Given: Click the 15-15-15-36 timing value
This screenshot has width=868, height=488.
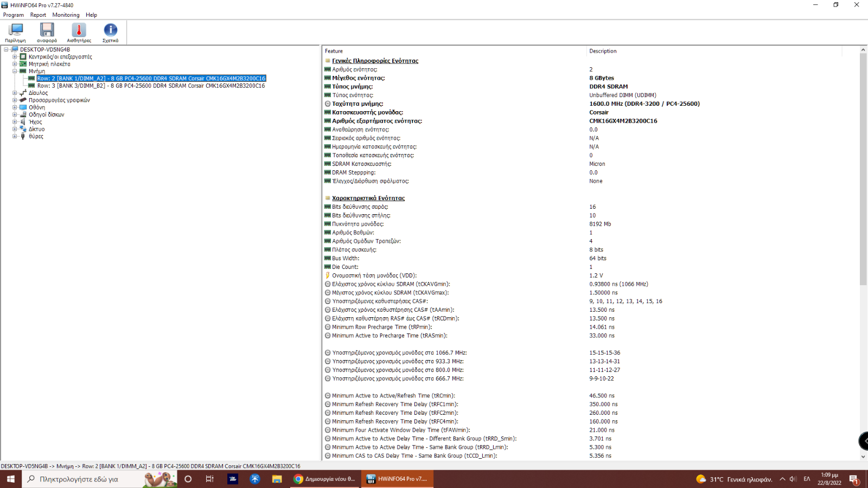Looking at the screenshot, I should pos(604,352).
